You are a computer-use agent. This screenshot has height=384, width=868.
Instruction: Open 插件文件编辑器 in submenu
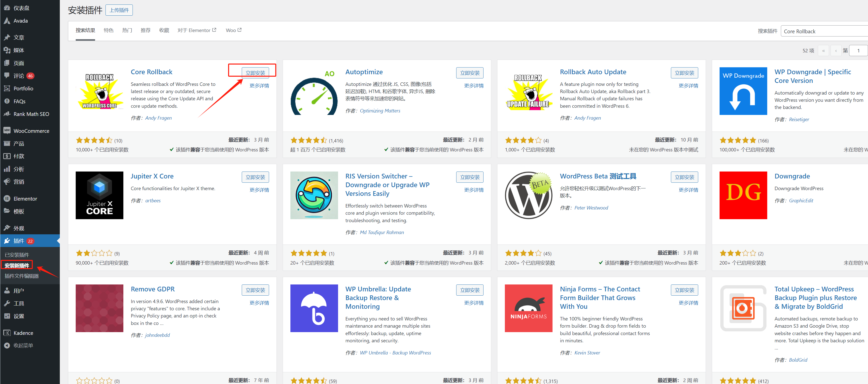coord(22,276)
